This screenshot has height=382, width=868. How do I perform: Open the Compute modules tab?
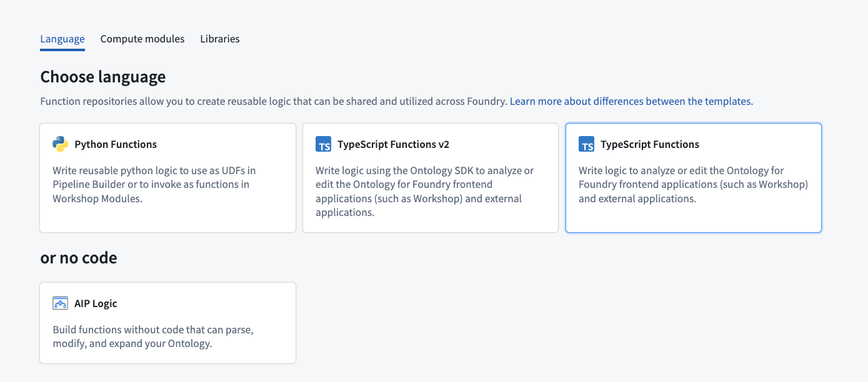pyautogui.click(x=142, y=39)
